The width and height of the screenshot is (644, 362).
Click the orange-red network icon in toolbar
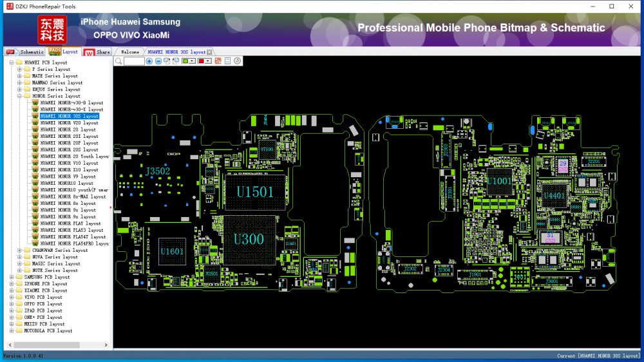click(218, 61)
